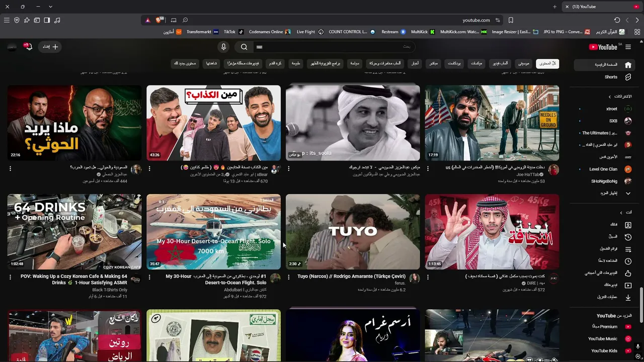644x362 pixels.
Task: Select the Watched (شاهدتها) filter chip
Action: pyautogui.click(x=211, y=64)
